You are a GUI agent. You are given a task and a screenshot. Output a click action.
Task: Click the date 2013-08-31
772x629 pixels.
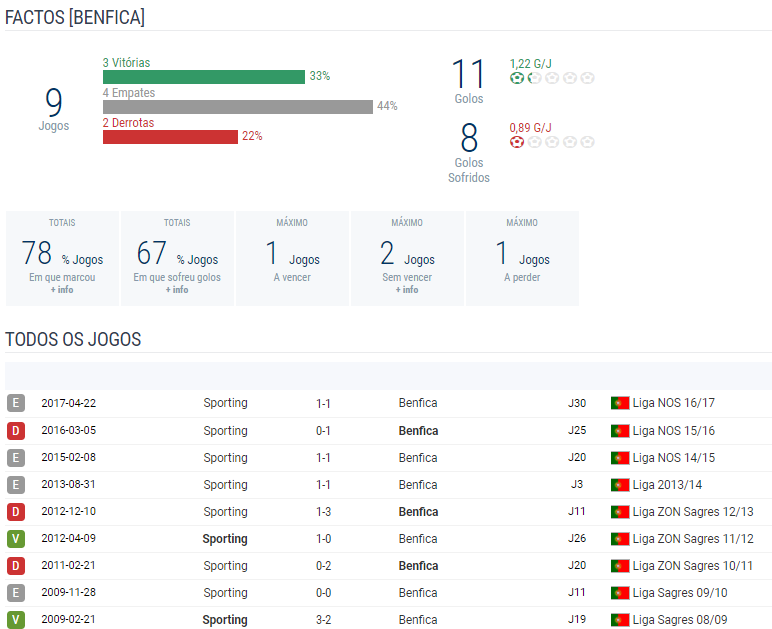pyautogui.click(x=68, y=484)
